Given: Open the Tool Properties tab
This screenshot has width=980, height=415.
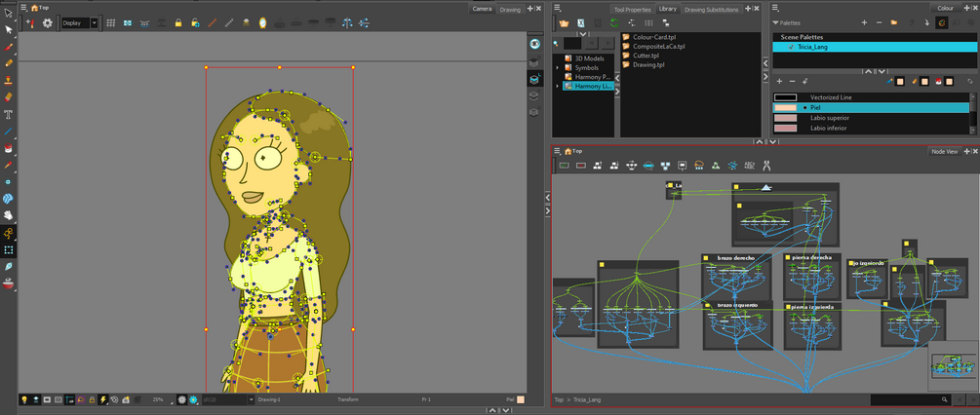Looking at the screenshot, I should coord(632,10).
